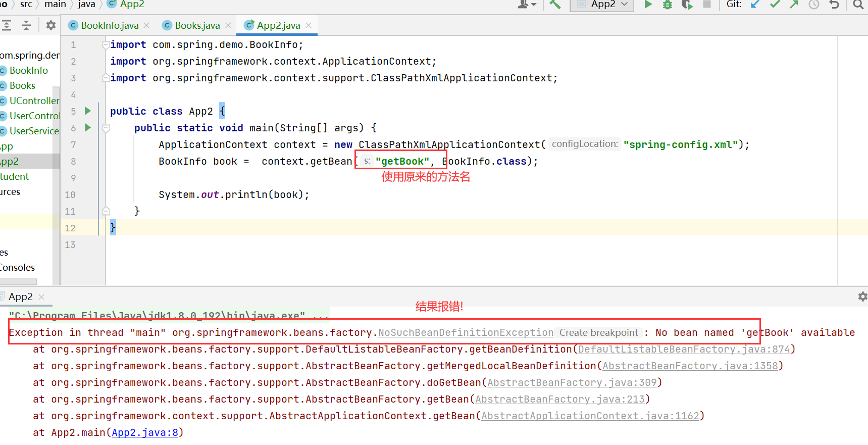Image resolution: width=868 pixels, height=445 pixels.
Task: Click the Rollback undo arrow icon
Action: [x=834, y=5]
